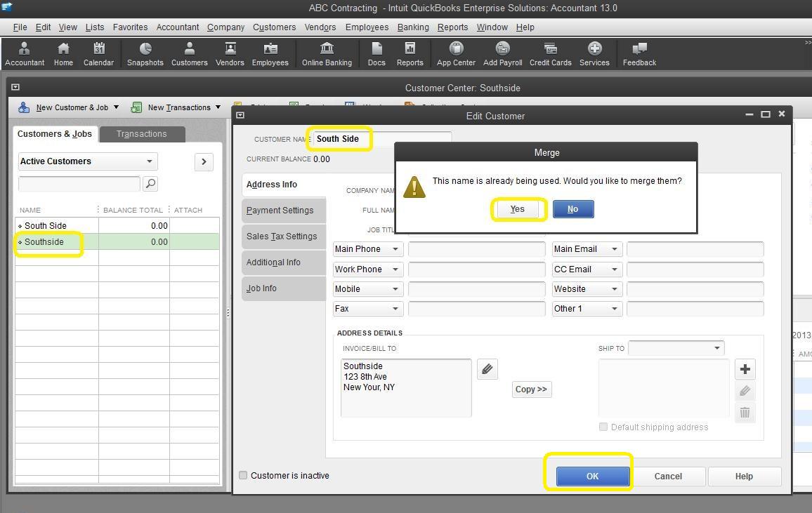Open the Banking menu

(413, 27)
